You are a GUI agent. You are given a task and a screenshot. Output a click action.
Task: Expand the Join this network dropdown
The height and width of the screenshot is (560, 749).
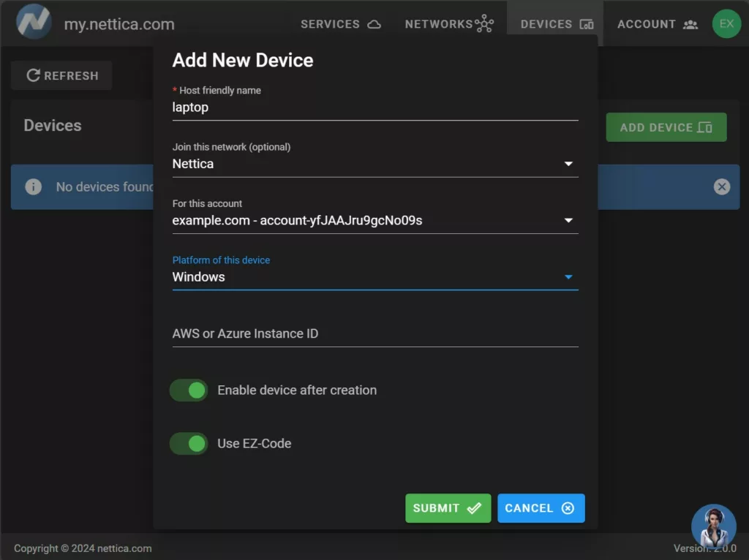[568, 164]
